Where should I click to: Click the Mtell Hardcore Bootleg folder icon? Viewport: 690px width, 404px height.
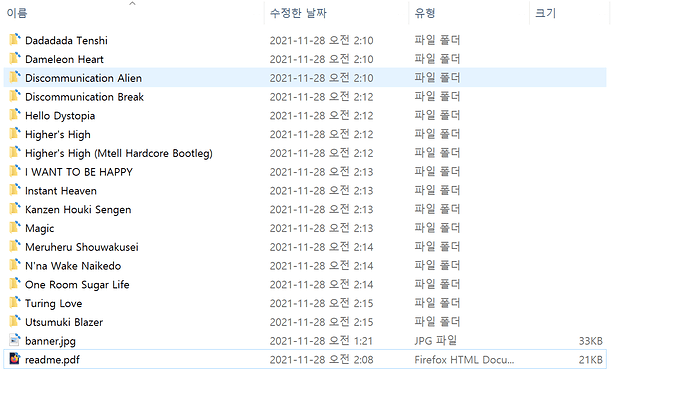15,153
